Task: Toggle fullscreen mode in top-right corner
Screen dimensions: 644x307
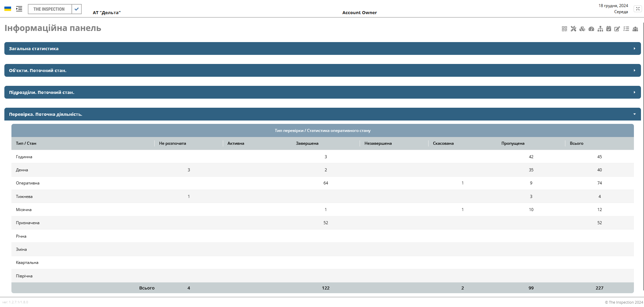Action: 638,9
